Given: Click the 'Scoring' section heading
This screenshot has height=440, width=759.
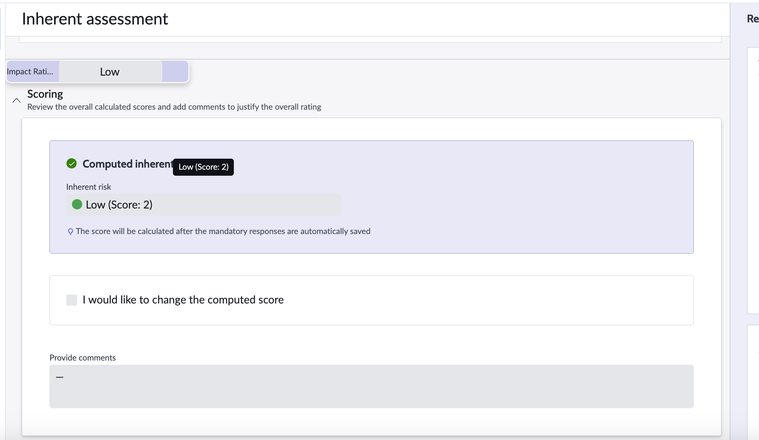Looking at the screenshot, I should [x=45, y=94].
